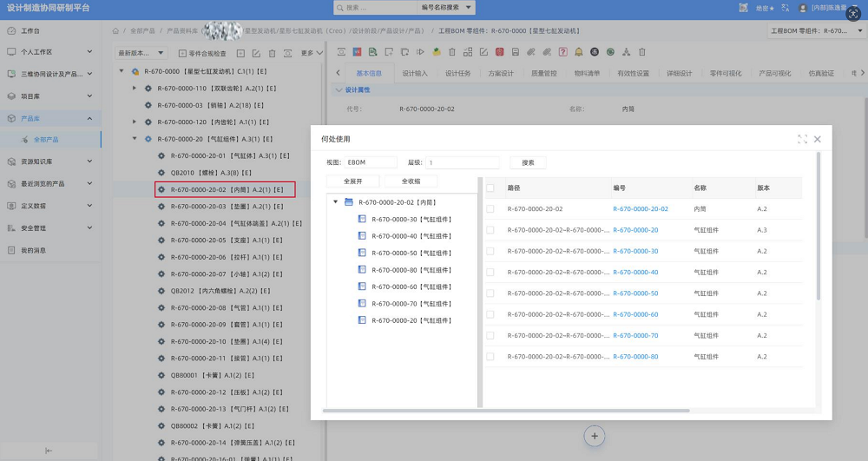Click the floppy-disk save icon in the toolbar

click(516, 52)
